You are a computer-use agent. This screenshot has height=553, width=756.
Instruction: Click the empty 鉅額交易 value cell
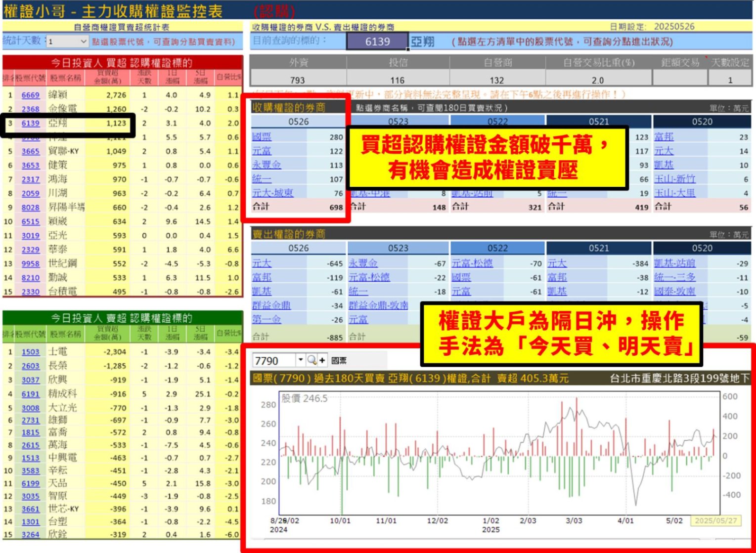coord(680,79)
